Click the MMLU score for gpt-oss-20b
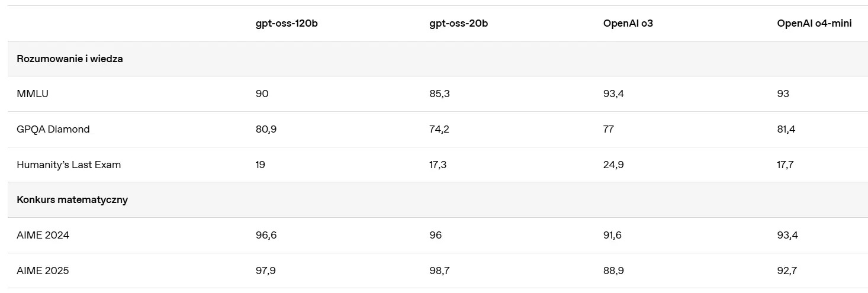Screen dimensions: 868x293 coord(439,94)
